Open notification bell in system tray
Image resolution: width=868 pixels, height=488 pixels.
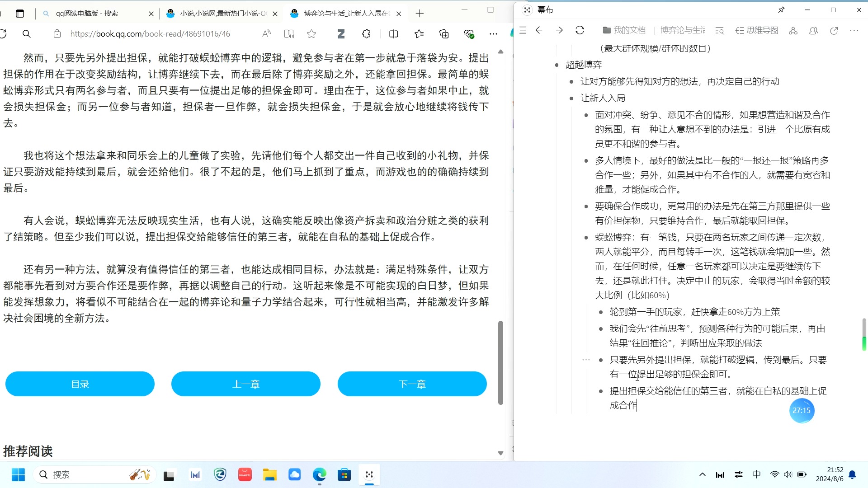tap(852, 474)
